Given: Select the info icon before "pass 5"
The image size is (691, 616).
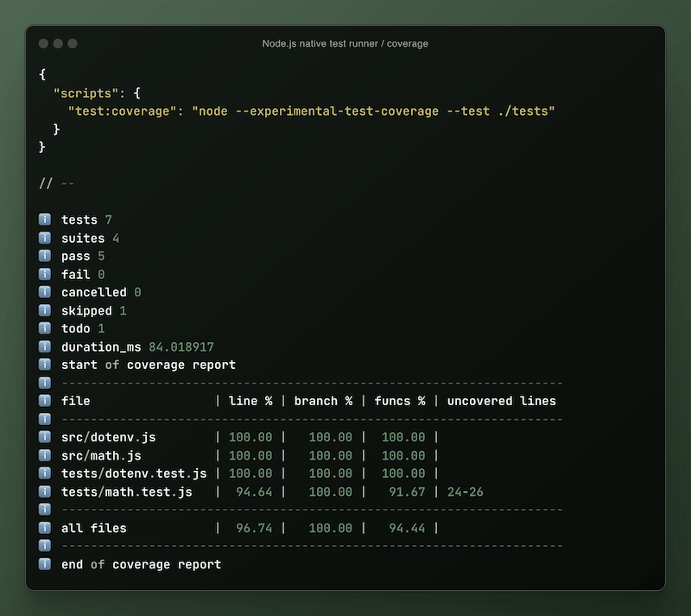Looking at the screenshot, I should (45, 256).
